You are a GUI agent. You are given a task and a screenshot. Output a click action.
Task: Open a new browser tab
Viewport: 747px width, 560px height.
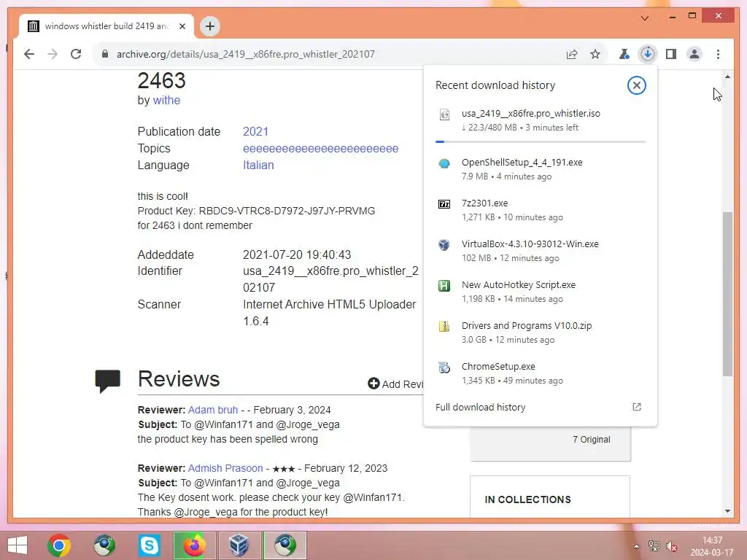[x=210, y=26]
